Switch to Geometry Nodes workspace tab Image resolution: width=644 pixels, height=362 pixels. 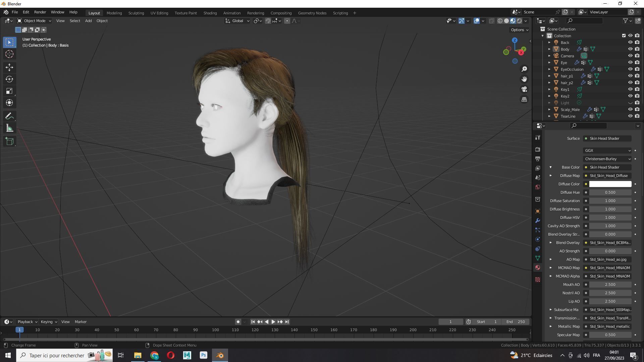[x=312, y=13]
